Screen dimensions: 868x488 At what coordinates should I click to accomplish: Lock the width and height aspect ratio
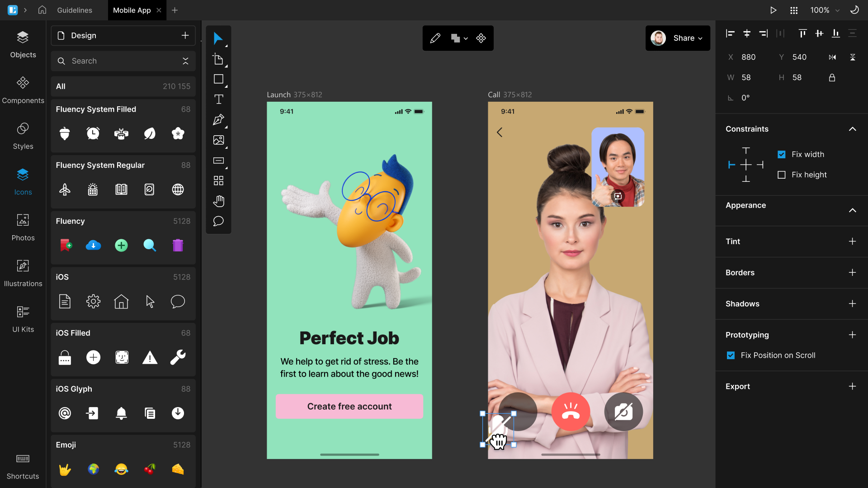(x=832, y=77)
